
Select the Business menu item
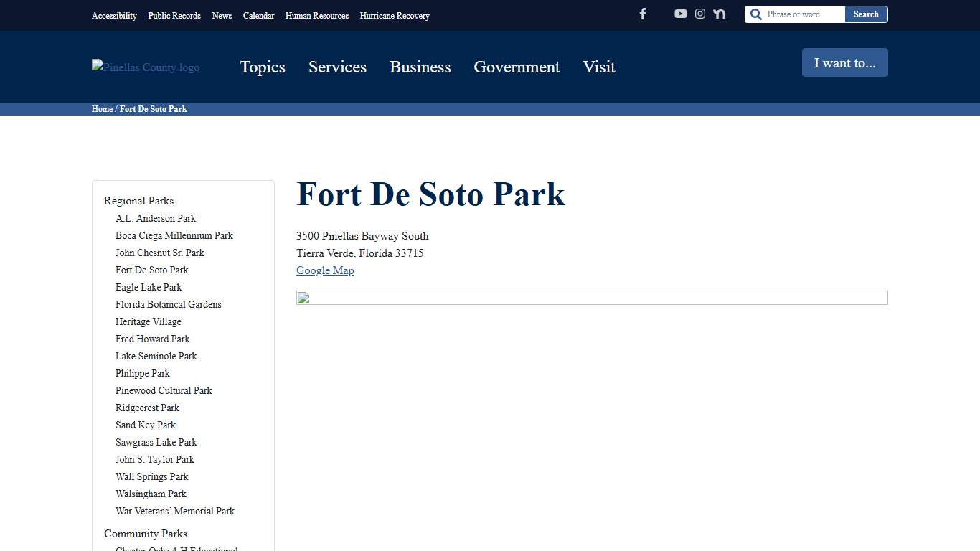tap(420, 67)
